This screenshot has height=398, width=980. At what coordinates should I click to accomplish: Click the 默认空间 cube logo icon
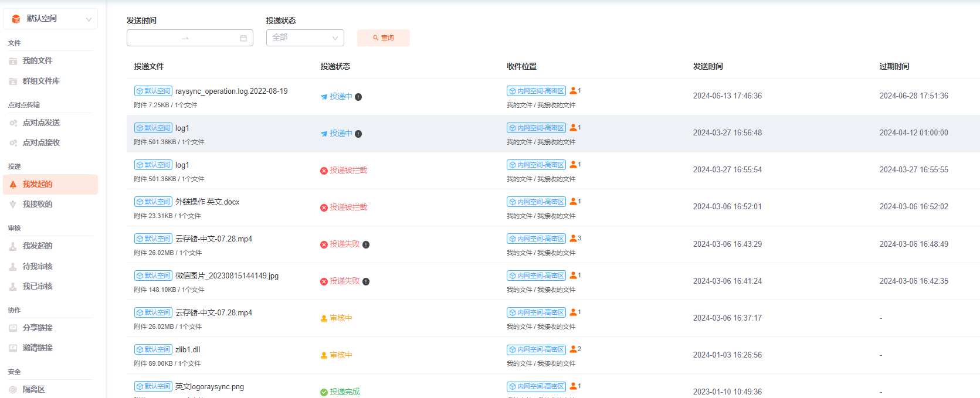(x=16, y=19)
